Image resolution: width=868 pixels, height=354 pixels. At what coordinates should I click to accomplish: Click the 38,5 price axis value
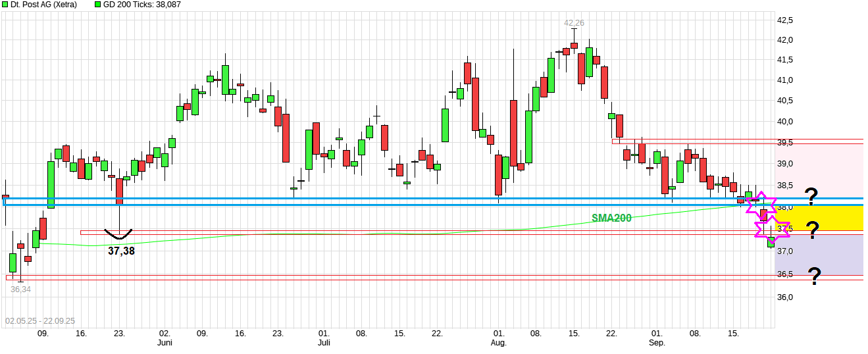(x=785, y=186)
